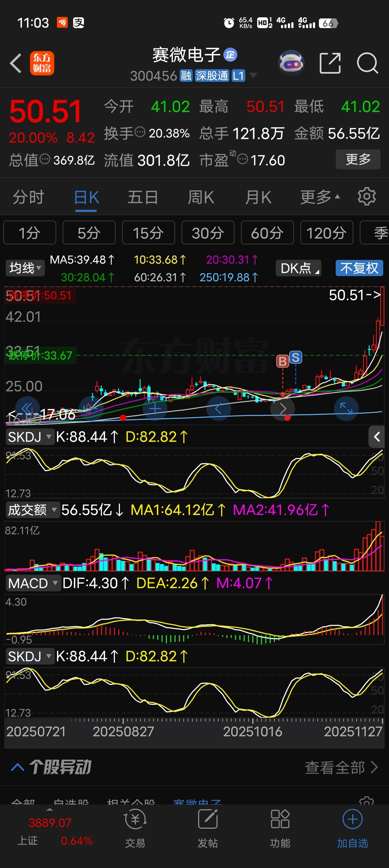Tap the S sell-point marker

(x=296, y=357)
